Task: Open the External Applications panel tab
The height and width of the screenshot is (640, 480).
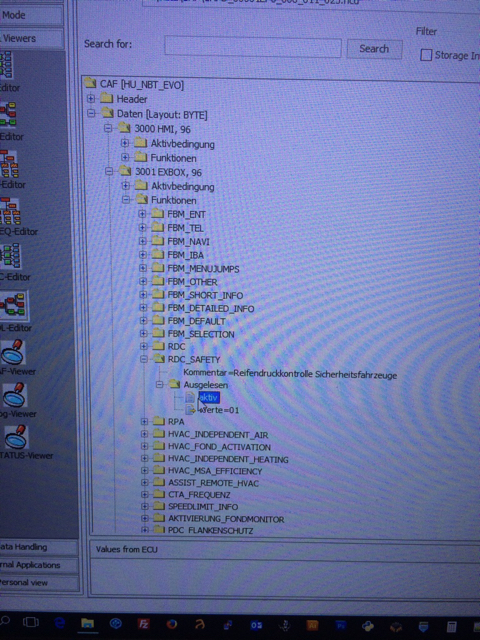Action: (38, 565)
